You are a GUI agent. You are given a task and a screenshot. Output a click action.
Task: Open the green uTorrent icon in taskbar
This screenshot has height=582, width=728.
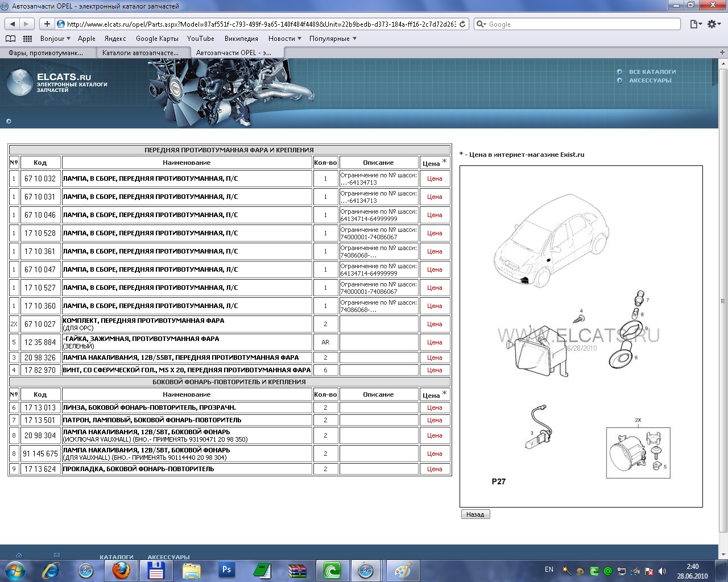click(x=332, y=570)
